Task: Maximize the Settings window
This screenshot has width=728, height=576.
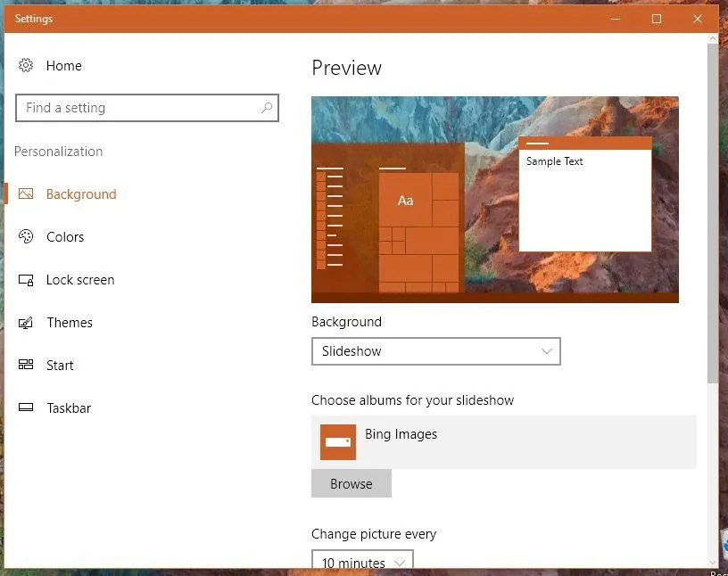Action: pos(657,19)
